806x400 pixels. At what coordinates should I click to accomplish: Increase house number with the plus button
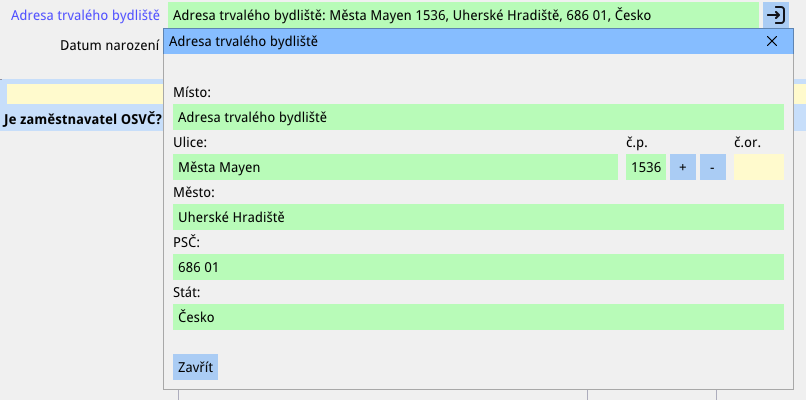(x=682, y=167)
